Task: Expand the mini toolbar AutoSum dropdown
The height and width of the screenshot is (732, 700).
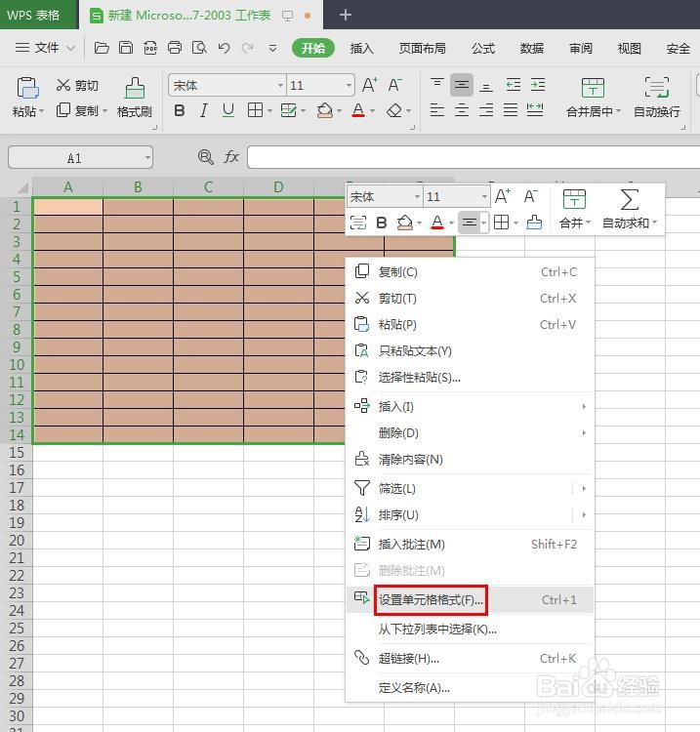Action: [x=655, y=223]
